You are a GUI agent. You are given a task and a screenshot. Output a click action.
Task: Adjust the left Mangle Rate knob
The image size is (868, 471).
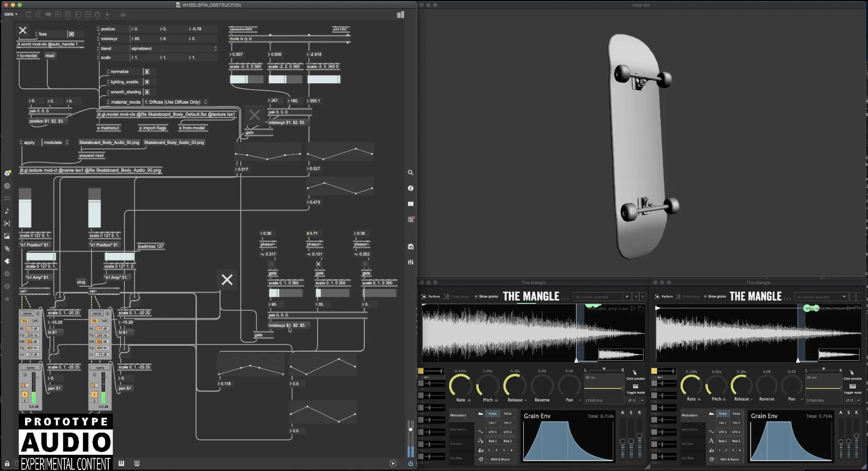460,385
